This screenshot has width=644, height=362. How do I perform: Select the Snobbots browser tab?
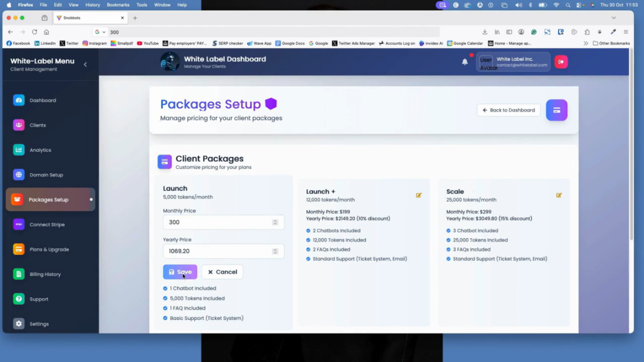(x=90, y=18)
